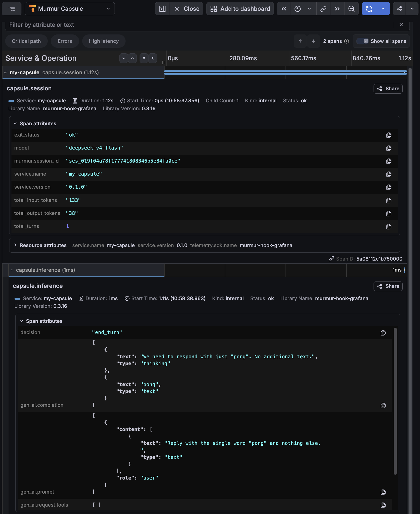Click the inner span attributes scrollbar

point(395,401)
